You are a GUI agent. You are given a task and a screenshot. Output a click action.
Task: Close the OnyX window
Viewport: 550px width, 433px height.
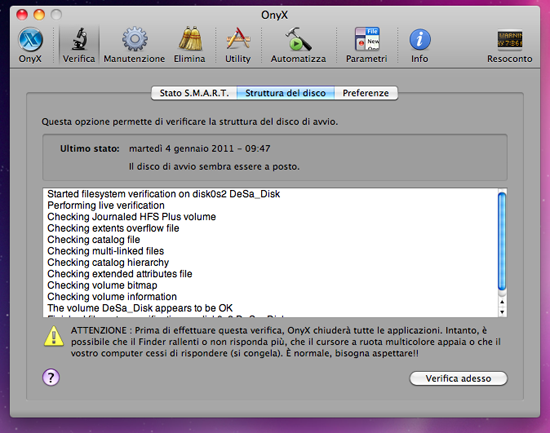(22, 14)
